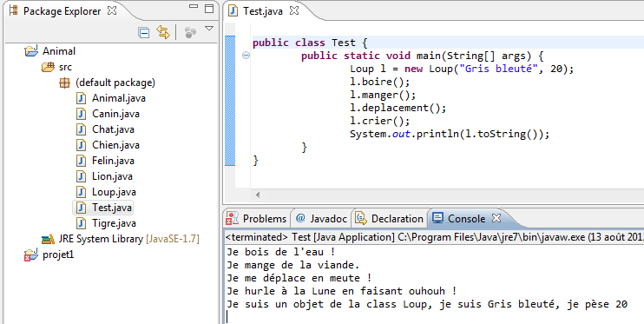Click the editor horizontal scroll left arrow

pyautogui.click(x=258, y=195)
